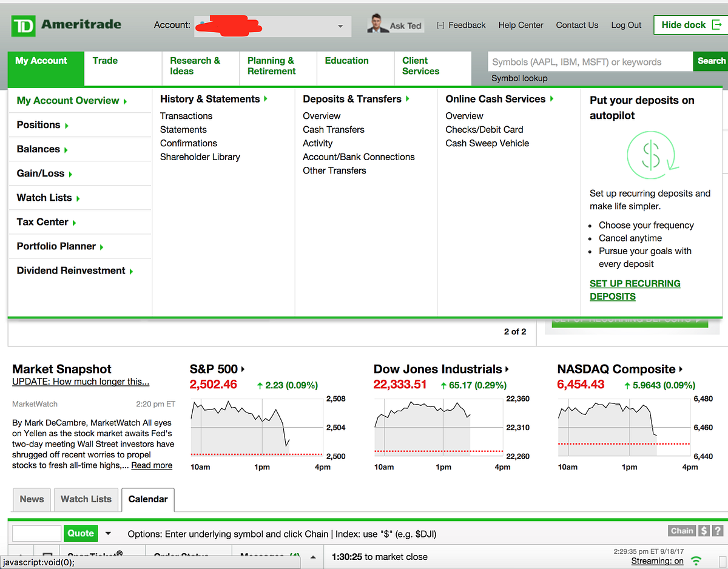Click the green Search button
728x569 pixels.
tap(710, 61)
